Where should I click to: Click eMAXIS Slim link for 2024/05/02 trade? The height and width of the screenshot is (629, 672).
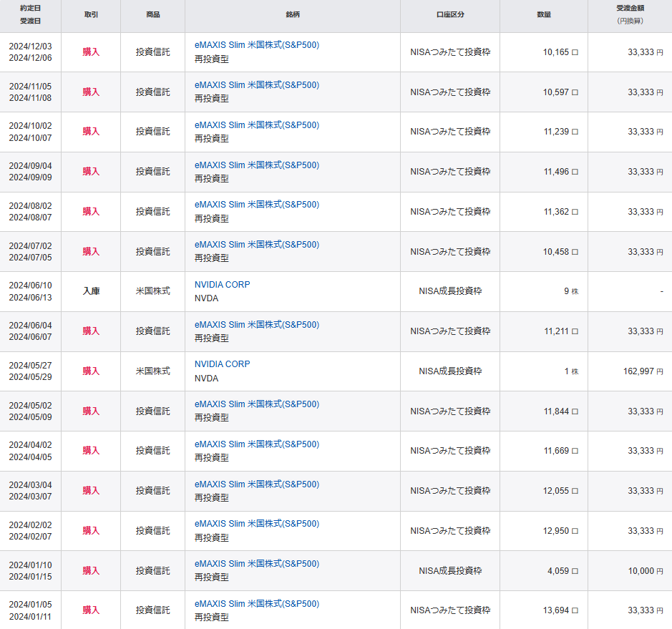(256, 404)
